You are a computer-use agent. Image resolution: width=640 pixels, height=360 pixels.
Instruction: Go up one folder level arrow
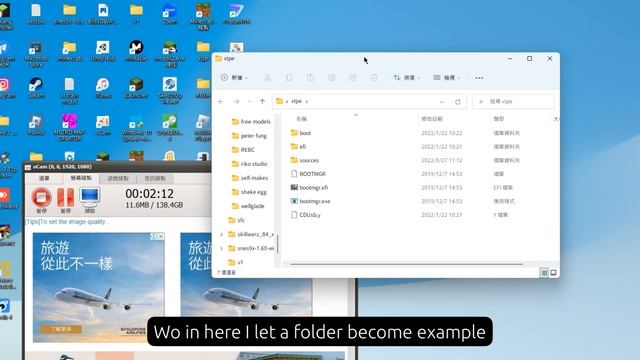click(x=262, y=101)
